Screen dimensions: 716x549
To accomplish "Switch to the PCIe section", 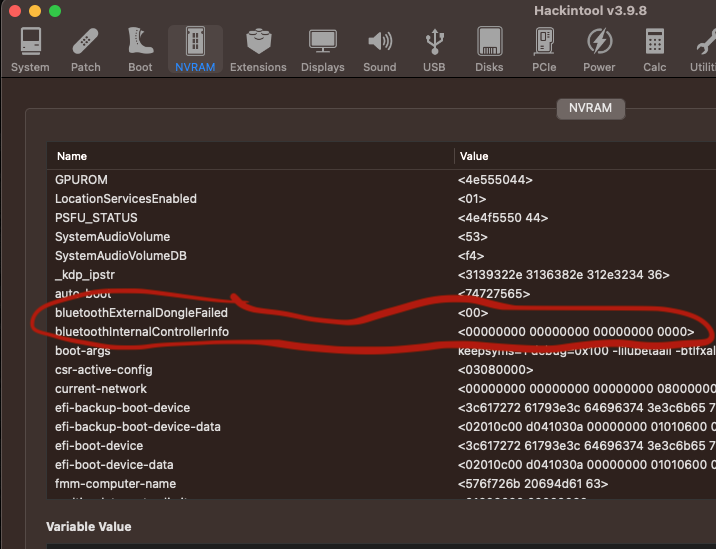I will [544, 50].
